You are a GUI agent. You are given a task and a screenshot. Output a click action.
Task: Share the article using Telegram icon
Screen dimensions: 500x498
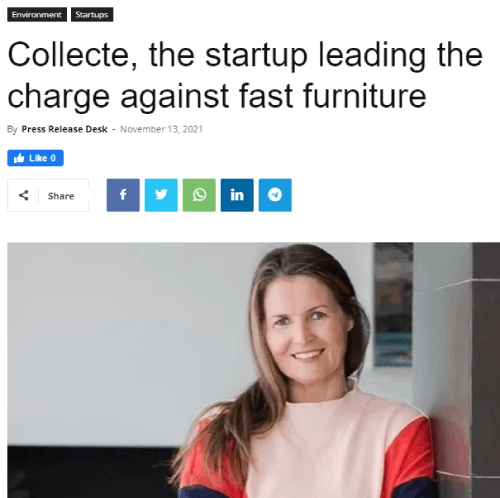coord(275,195)
